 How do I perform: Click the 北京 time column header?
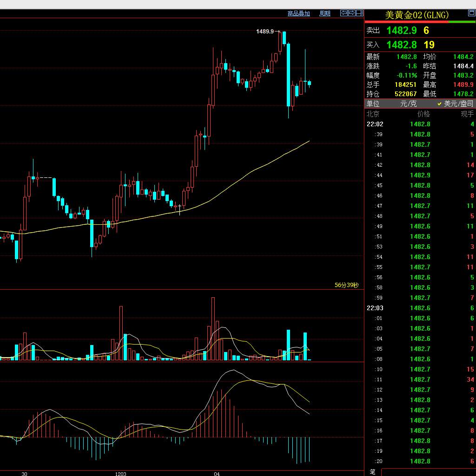(x=373, y=114)
